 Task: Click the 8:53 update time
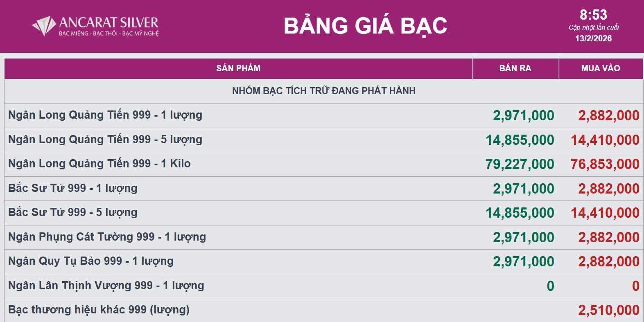(593, 15)
